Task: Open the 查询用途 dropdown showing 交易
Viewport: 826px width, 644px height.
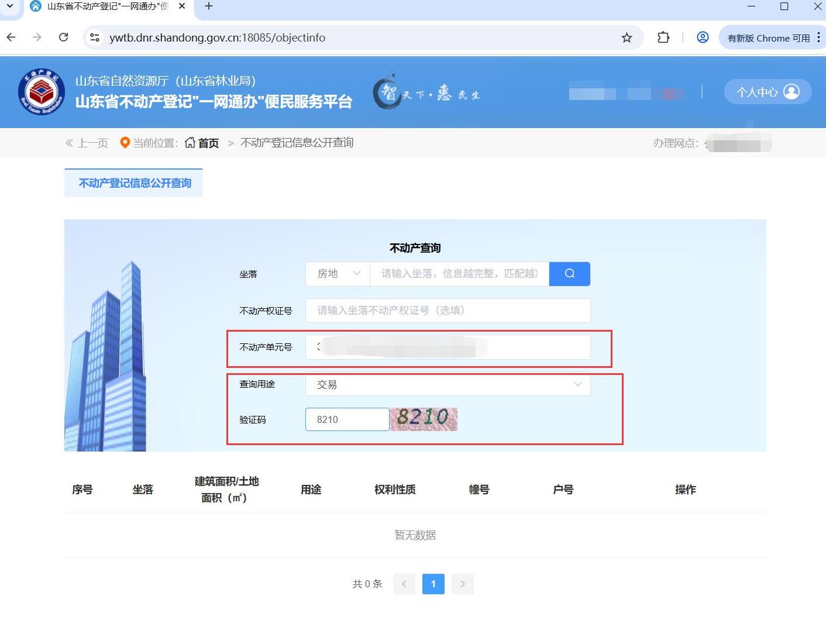Action: 448,384
